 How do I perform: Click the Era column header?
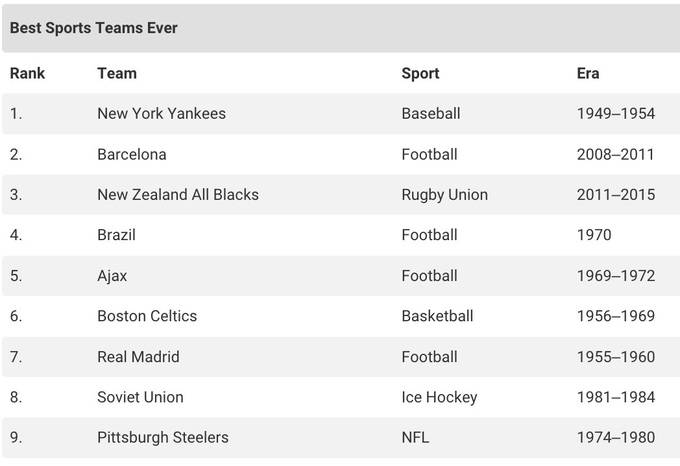588,73
